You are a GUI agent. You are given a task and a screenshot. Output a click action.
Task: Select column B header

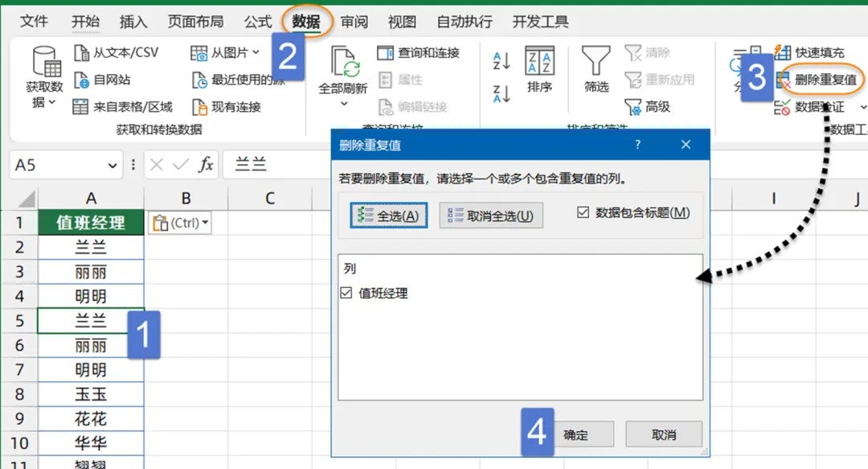(186, 199)
